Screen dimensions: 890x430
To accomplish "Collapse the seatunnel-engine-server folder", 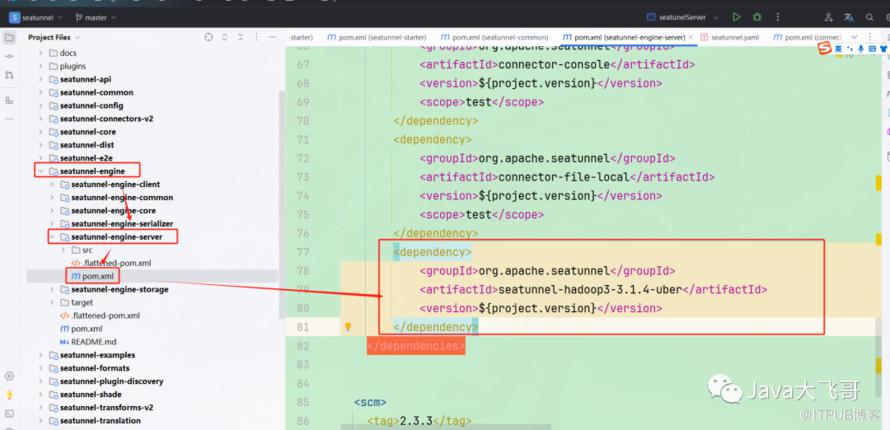I will [x=52, y=237].
